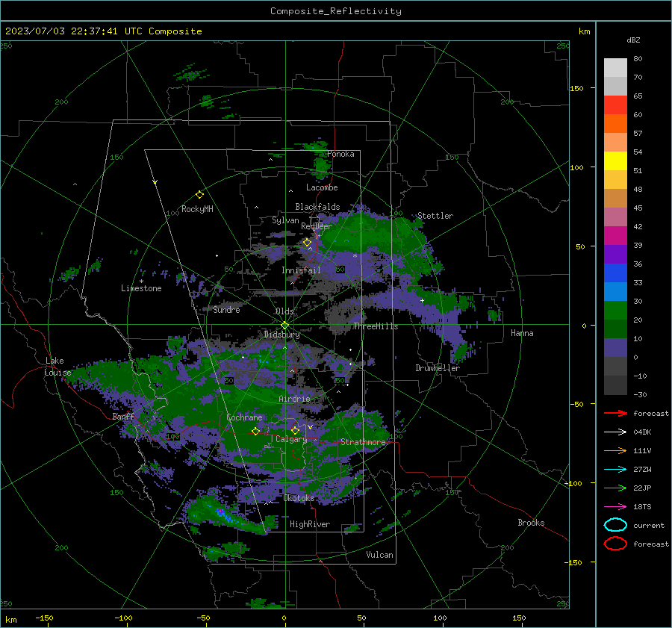Viewport: 672px width, 628px height.
Task: Select the purple swatch below 39 dBZ
Action: pyautogui.click(x=615, y=254)
